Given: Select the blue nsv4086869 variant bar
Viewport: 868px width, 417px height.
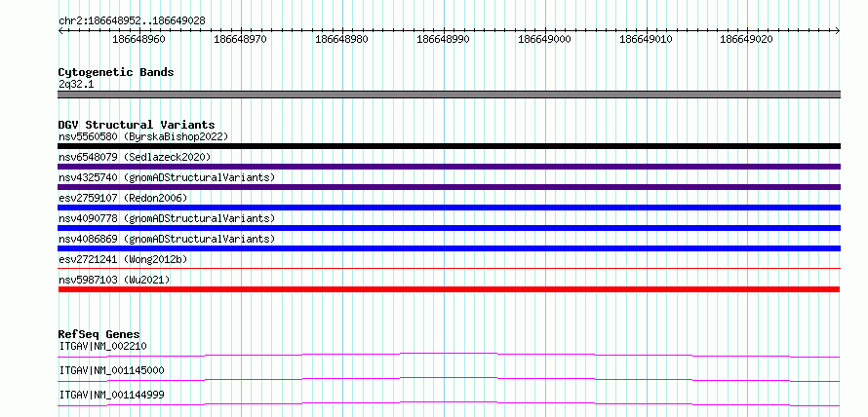Looking at the screenshot, I should 449,248.
